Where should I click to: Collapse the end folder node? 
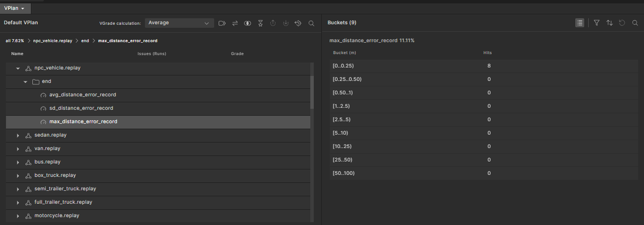tap(26, 81)
